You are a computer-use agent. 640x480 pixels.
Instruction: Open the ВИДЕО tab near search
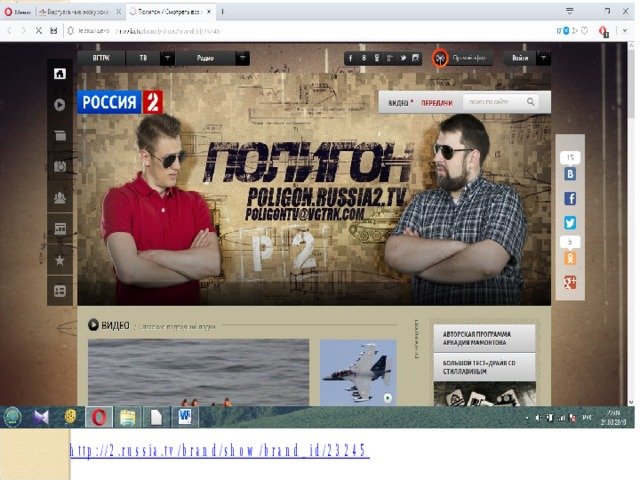(x=399, y=103)
